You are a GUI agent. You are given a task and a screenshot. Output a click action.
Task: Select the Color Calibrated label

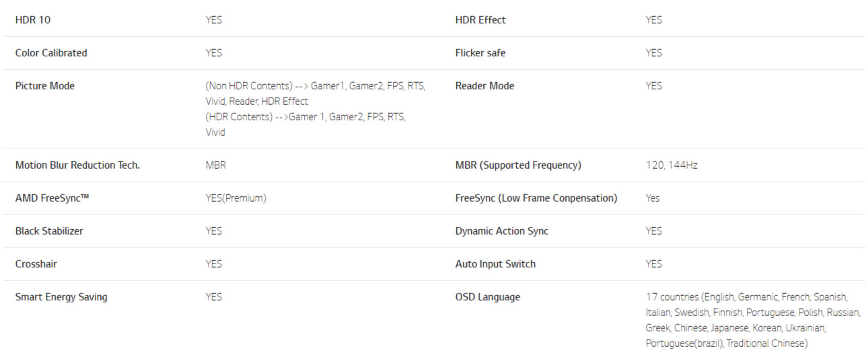[x=51, y=53]
